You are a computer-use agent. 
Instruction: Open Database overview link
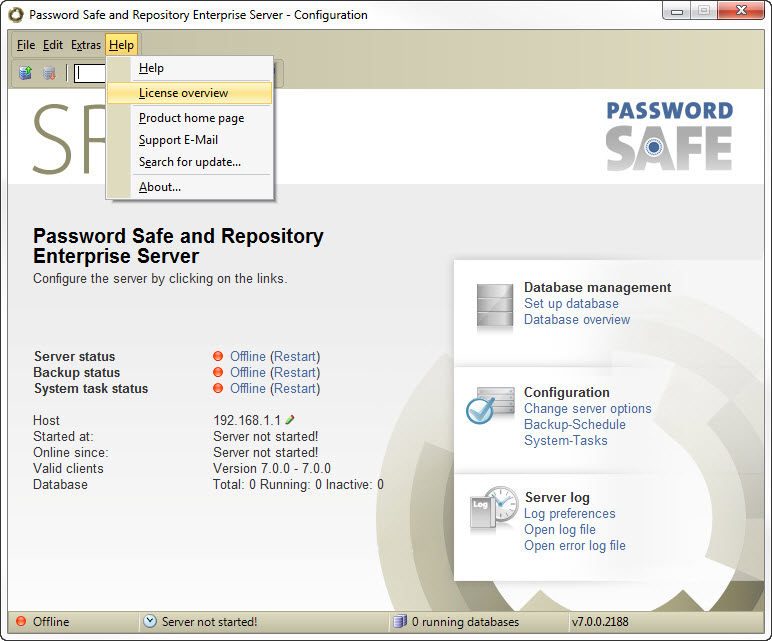click(577, 320)
